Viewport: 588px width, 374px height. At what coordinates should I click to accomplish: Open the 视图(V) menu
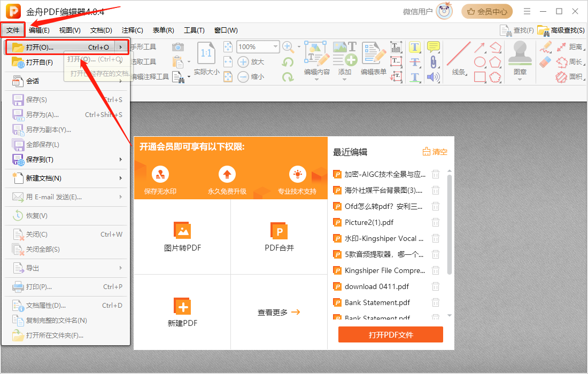point(69,30)
